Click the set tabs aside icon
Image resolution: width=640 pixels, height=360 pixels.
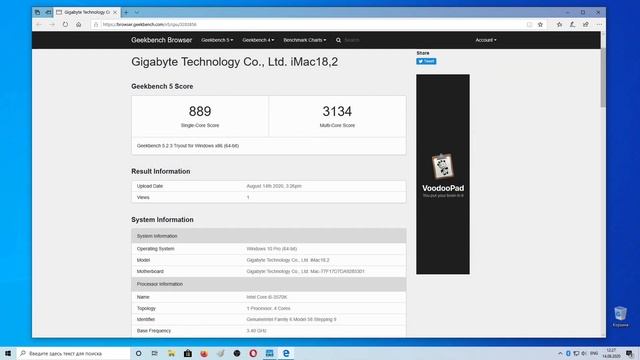coord(48,12)
